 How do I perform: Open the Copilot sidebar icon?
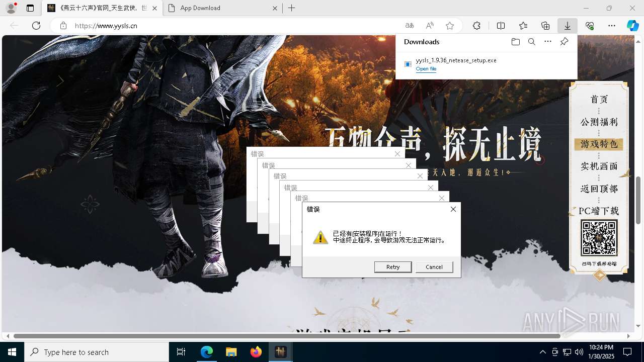point(633,26)
